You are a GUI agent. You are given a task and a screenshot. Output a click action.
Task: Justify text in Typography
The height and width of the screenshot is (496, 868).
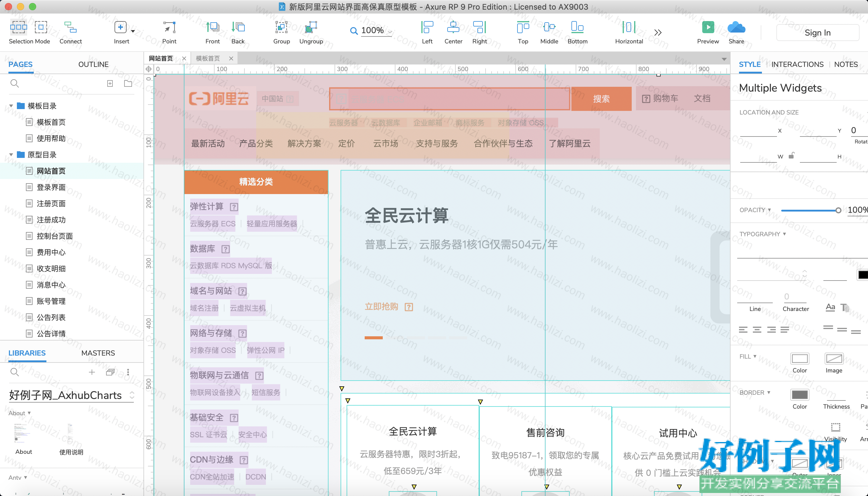tap(785, 329)
